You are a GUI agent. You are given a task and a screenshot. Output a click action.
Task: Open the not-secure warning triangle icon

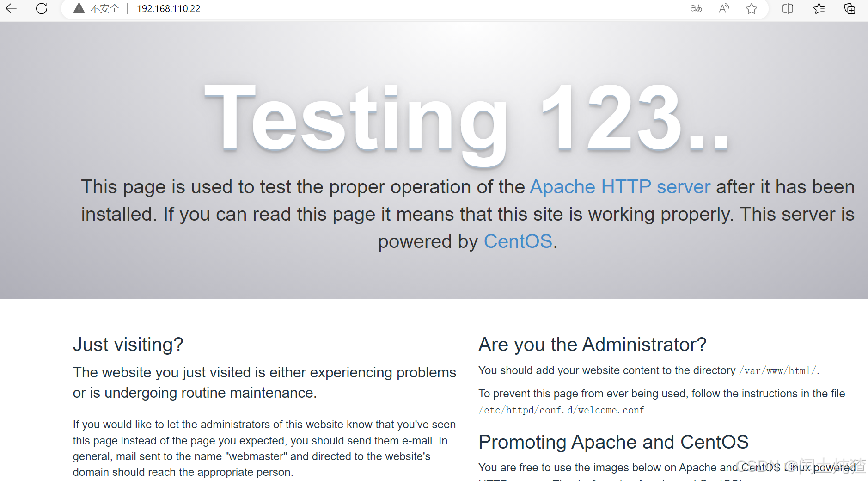pyautogui.click(x=79, y=8)
